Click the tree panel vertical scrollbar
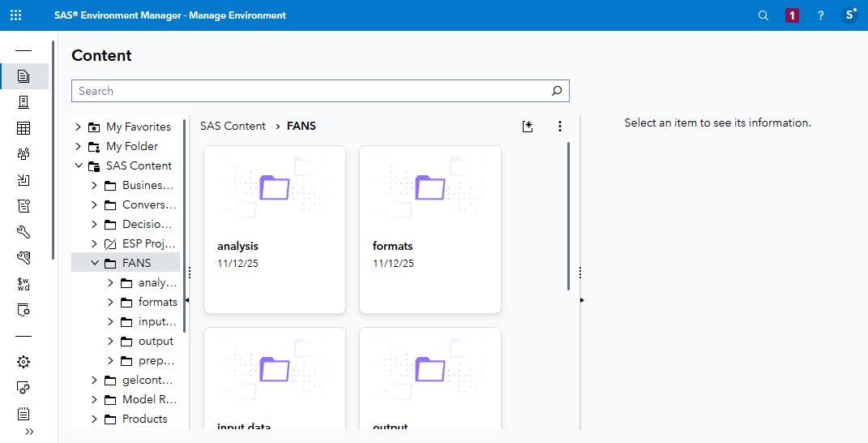Image resolution: width=868 pixels, height=443 pixels. tap(184, 225)
